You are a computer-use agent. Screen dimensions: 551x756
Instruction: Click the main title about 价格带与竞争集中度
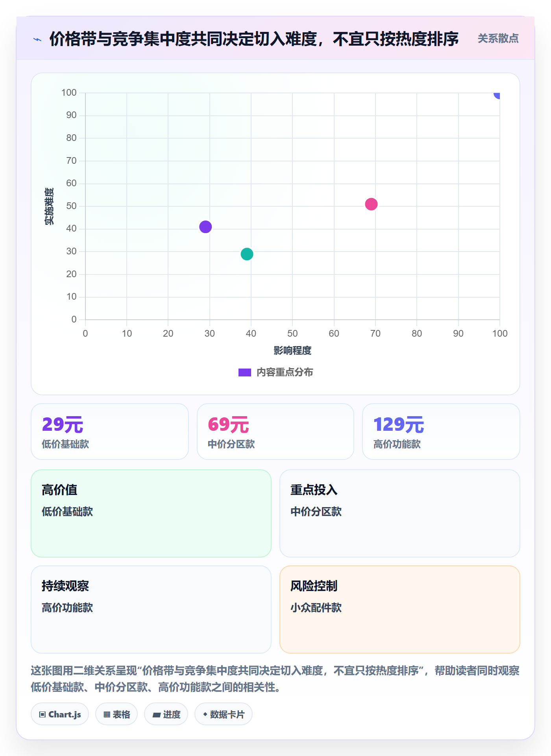[x=254, y=39]
